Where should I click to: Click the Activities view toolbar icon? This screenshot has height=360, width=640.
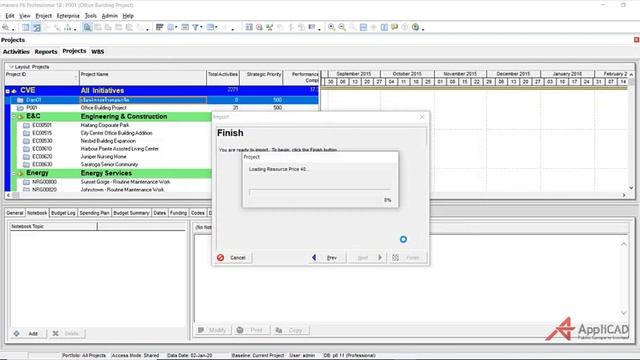tap(26, 27)
